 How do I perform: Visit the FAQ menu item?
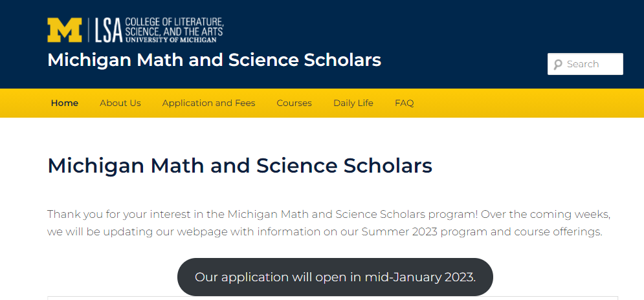[x=404, y=103]
